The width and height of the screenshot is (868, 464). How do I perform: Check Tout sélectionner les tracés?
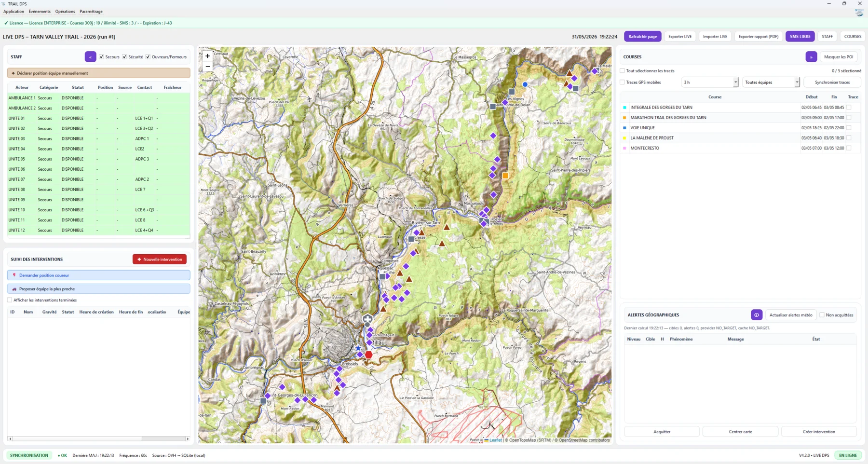click(622, 71)
